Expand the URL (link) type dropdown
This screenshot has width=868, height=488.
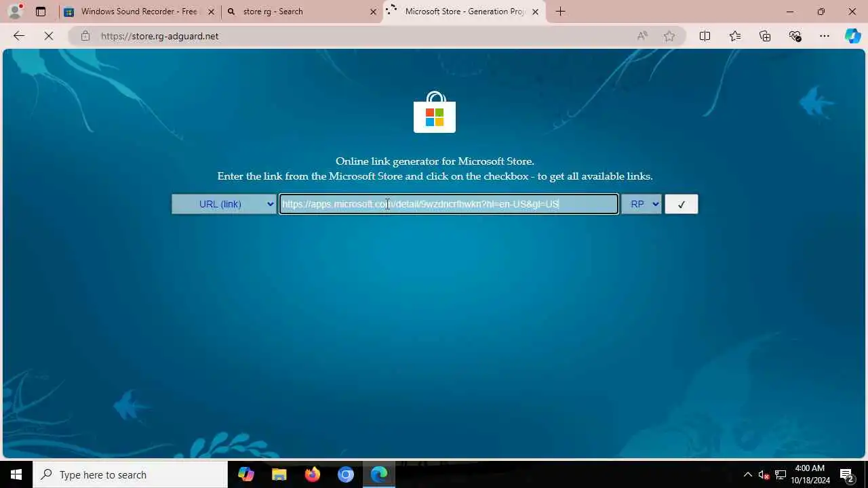(x=224, y=204)
